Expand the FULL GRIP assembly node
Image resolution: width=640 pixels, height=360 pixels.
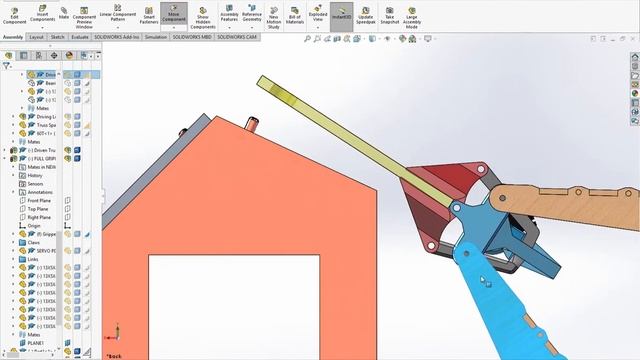[x=5, y=158]
